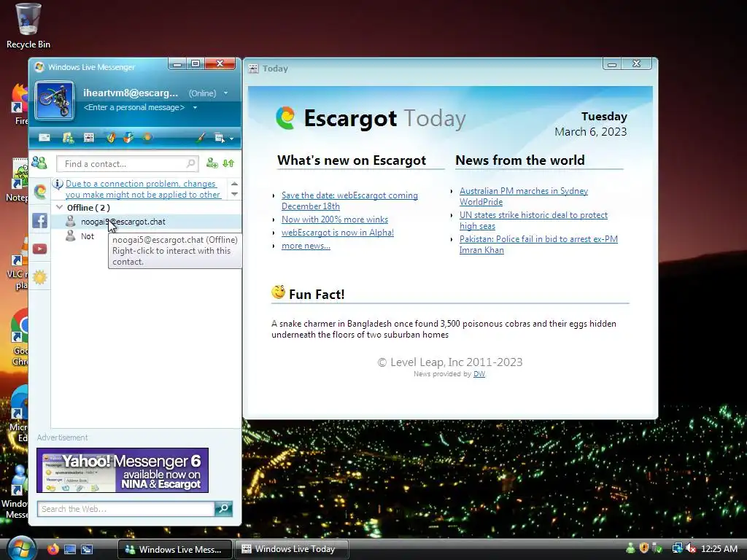Switch to Windows Live Mess... taskbar button

coord(175,549)
